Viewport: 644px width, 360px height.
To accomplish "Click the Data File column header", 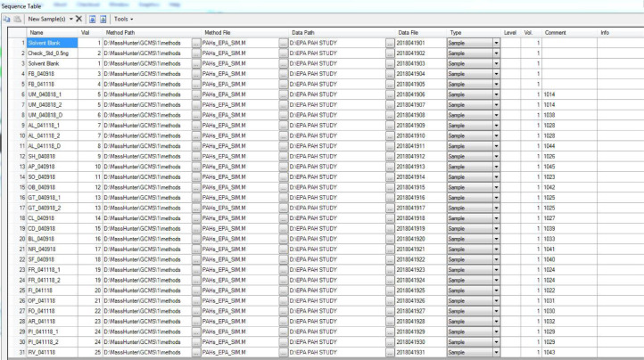I will click(x=409, y=31).
